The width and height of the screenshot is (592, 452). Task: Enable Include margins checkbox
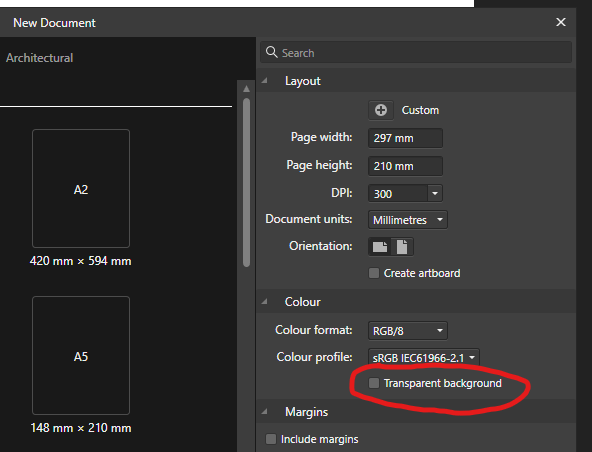click(x=271, y=439)
